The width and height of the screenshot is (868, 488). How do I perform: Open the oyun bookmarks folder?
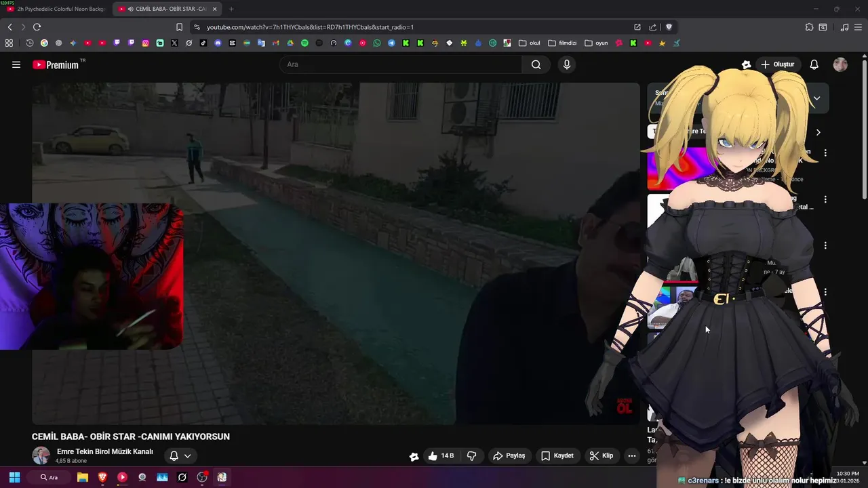[596, 43]
